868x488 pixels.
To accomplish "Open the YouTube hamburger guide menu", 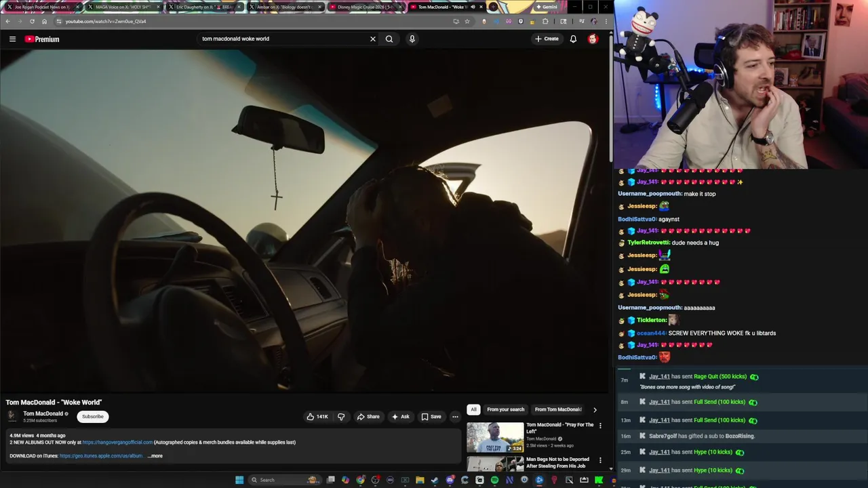I will (12, 39).
